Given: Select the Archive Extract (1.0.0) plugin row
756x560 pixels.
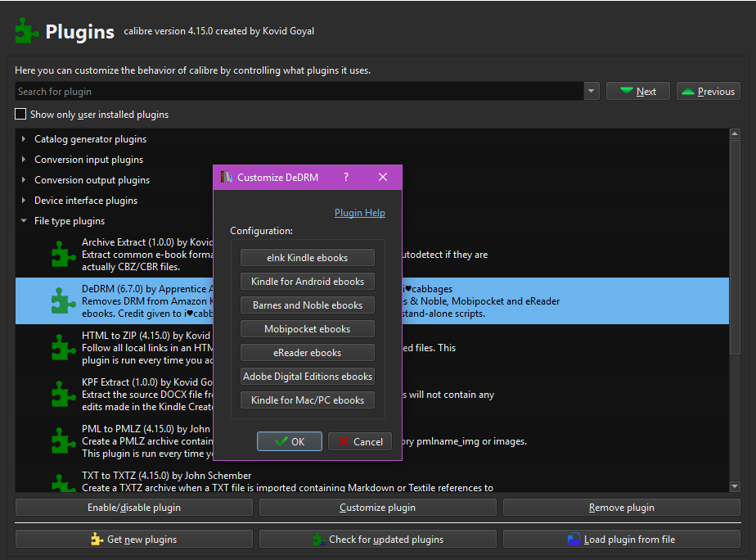Looking at the screenshot, I should tap(371, 254).
